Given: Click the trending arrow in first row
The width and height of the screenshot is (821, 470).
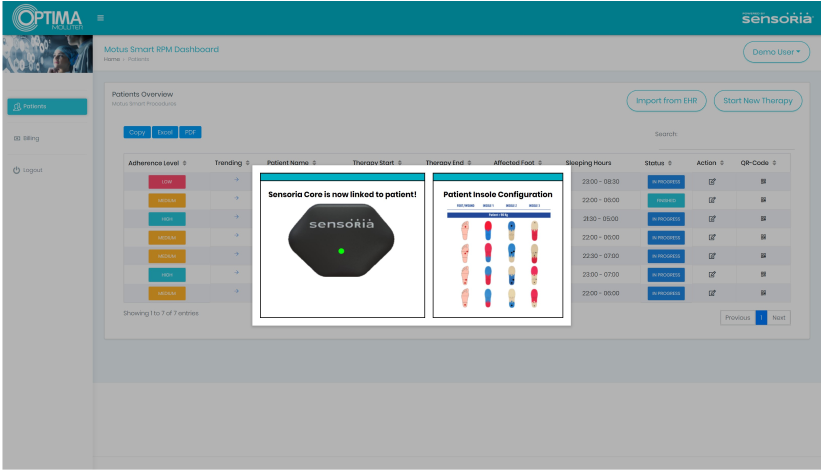Looking at the screenshot, I should (x=237, y=180).
